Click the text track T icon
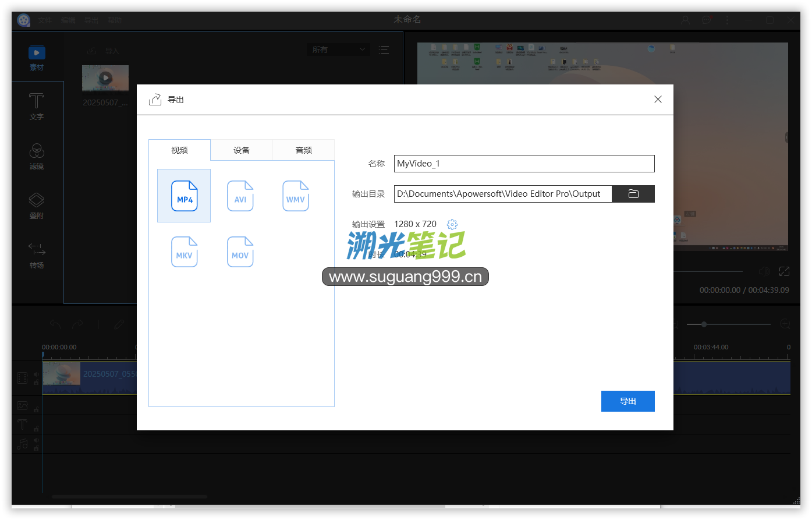 [x=22, y=425]
